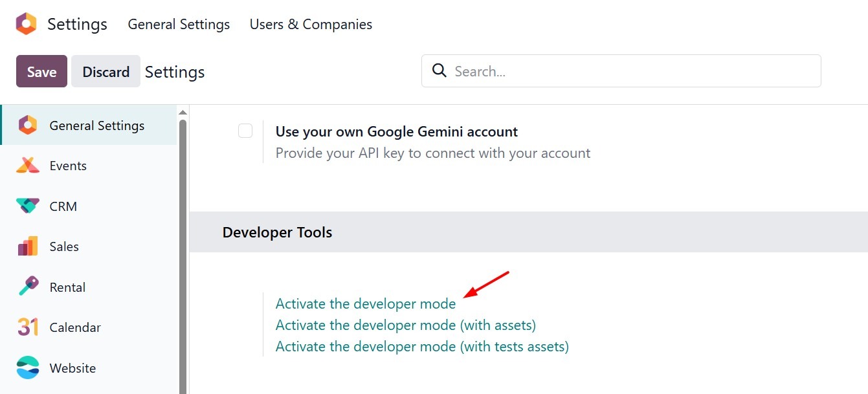Click the Settings app title text

point(77,24)
